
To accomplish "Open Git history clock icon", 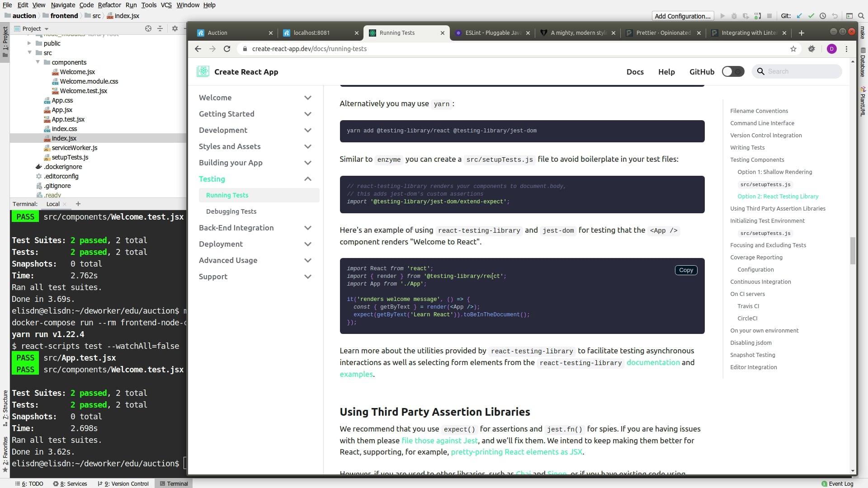I will point(823,16).
